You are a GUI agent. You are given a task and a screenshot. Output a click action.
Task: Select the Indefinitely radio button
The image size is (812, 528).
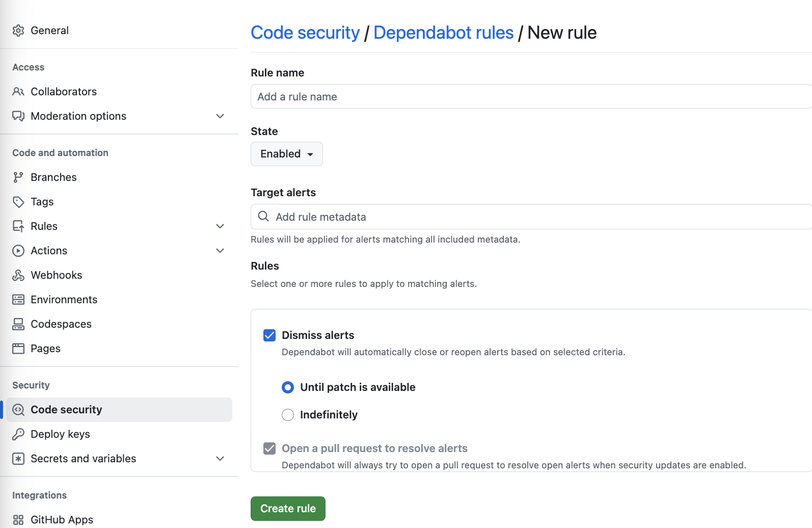coord(288,414)
